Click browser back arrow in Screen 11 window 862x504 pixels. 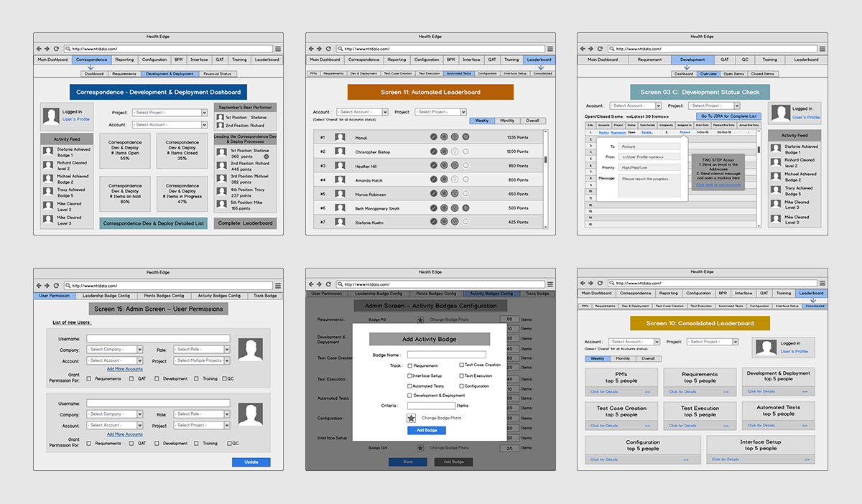point(311,49)
